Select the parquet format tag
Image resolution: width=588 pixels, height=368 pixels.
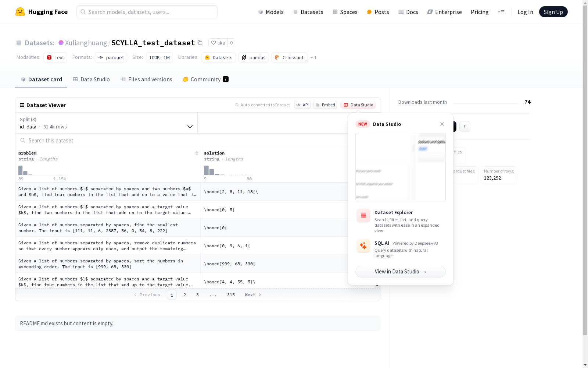(x=111, y=57)
